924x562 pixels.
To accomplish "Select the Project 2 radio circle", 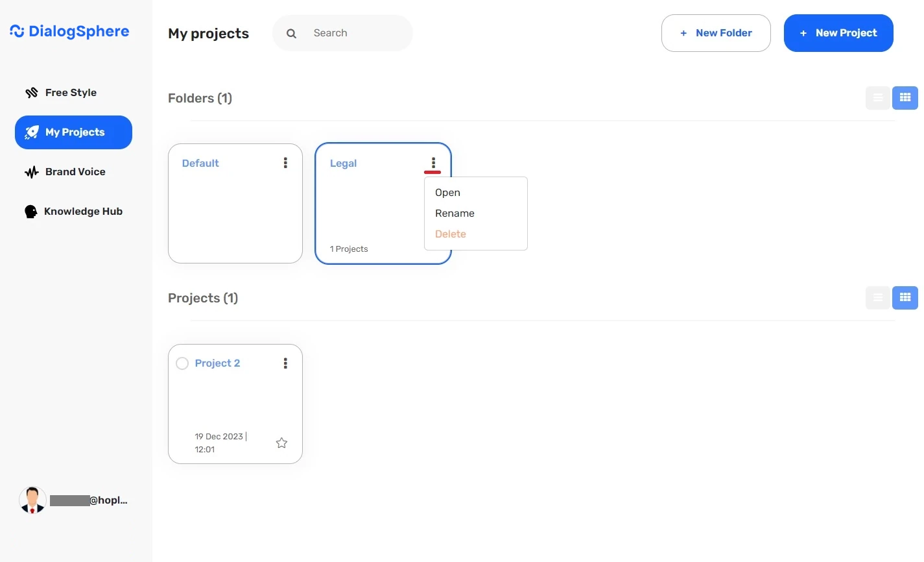I will pos(182,363).
